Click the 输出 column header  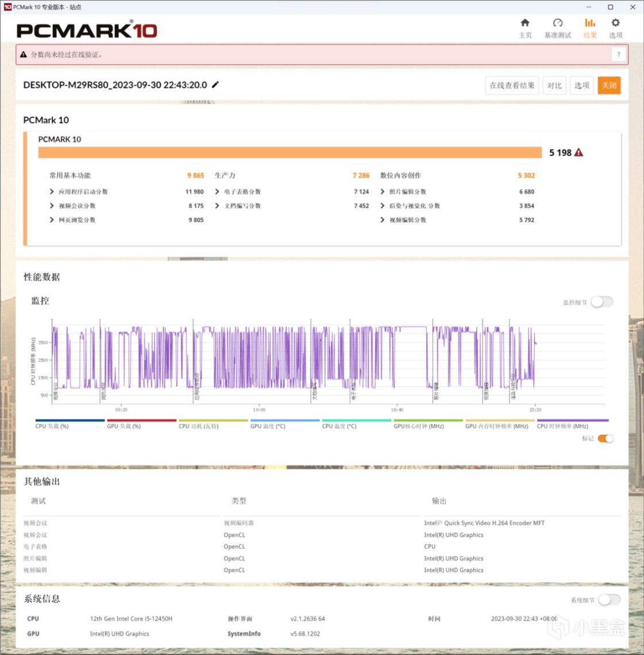(439, 501)
